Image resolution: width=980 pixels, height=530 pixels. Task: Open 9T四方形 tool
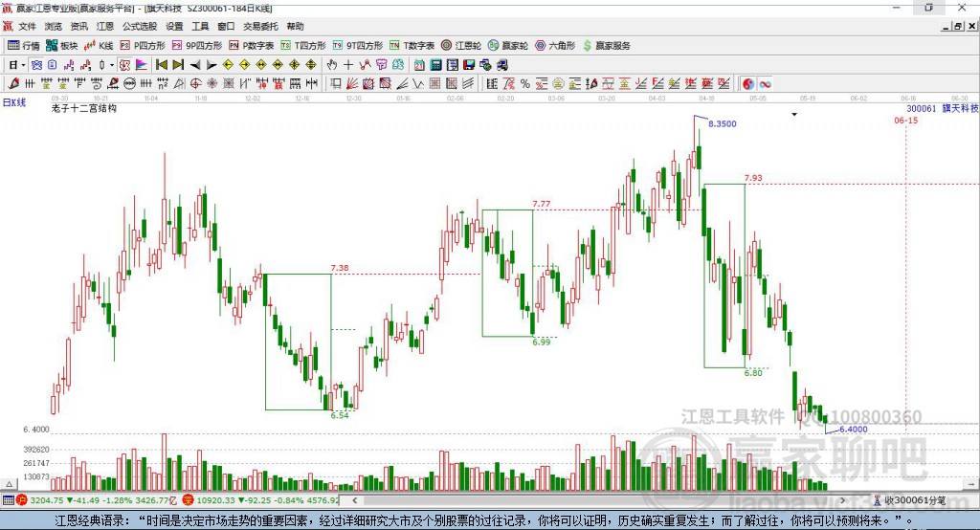(358, 46)
